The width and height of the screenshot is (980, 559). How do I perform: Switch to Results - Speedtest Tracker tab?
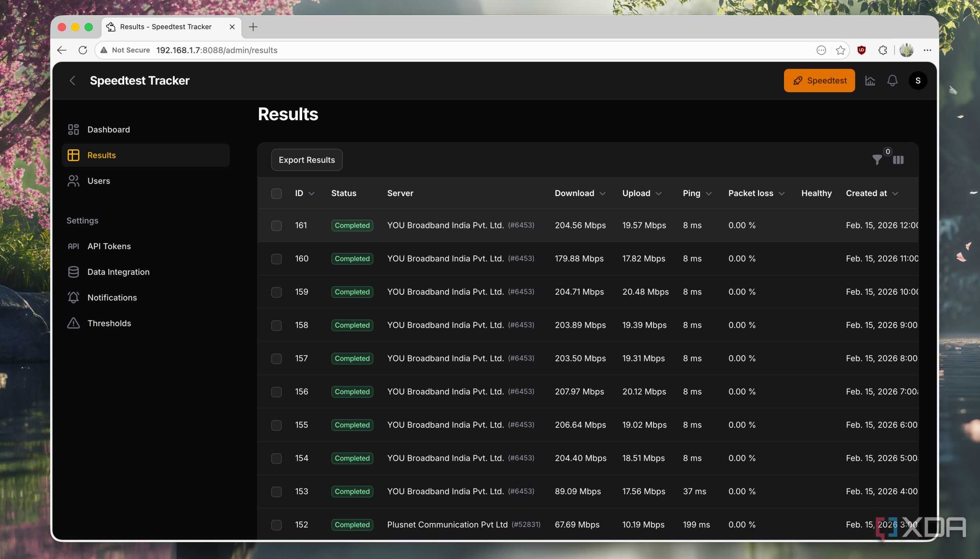pyautogui.click(x=172, y=27)
